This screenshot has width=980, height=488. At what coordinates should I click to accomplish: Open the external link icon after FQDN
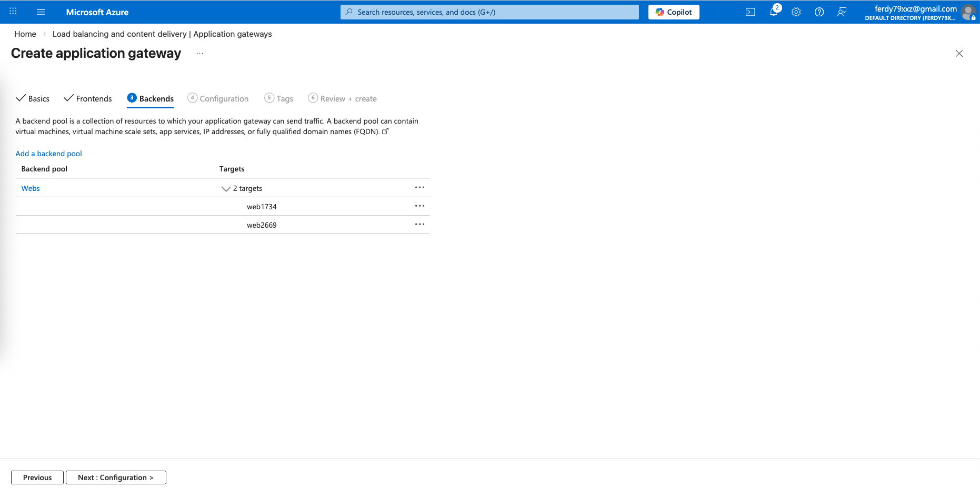click(385, 131)
